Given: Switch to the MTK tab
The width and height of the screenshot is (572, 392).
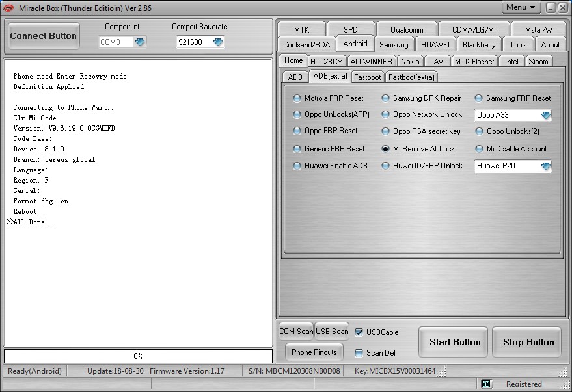Looking at the screenshot, I should [x=301, y=29].
